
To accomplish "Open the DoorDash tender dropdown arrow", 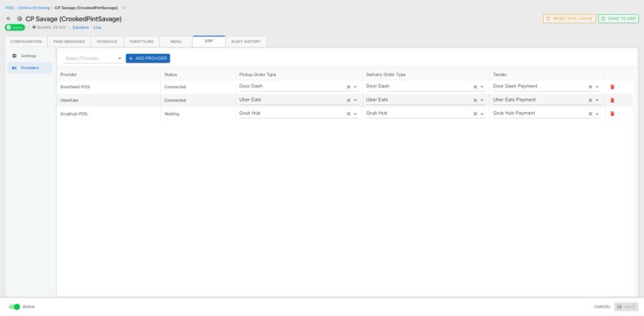I will coord(597,87).
